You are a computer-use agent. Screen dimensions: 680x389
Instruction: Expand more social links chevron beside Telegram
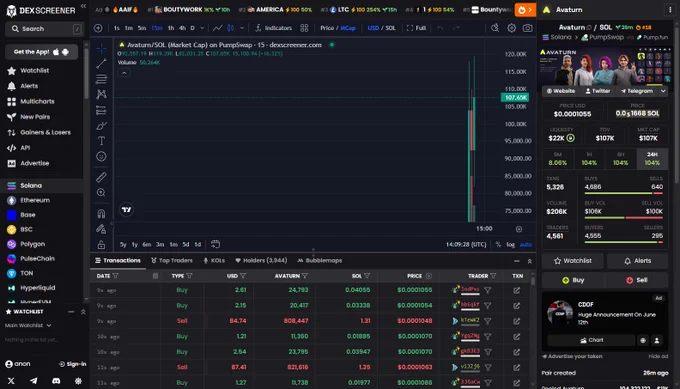663,91
